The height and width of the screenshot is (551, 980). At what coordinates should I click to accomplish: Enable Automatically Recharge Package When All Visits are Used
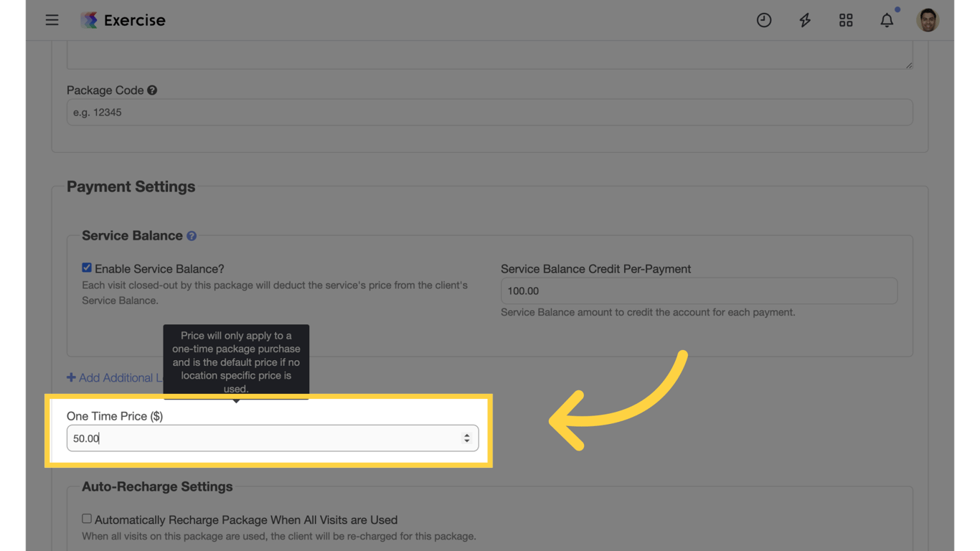(86, 518)
